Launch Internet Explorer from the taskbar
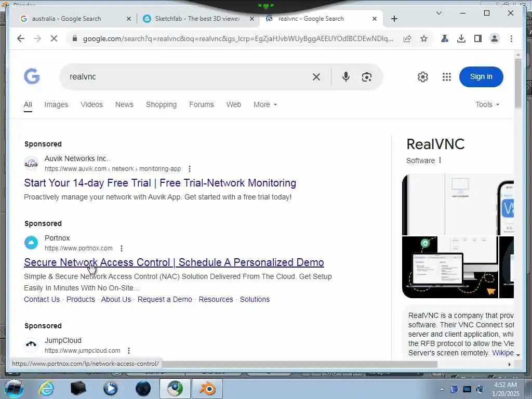 coord(46,389)
